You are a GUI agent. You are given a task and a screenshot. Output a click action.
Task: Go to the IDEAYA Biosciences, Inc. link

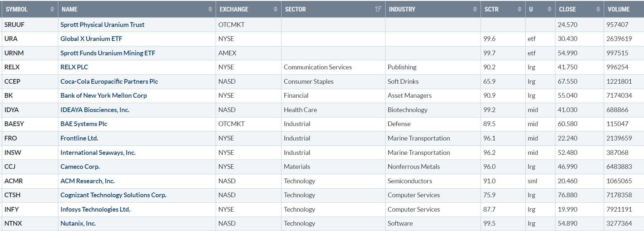point(95,110)
